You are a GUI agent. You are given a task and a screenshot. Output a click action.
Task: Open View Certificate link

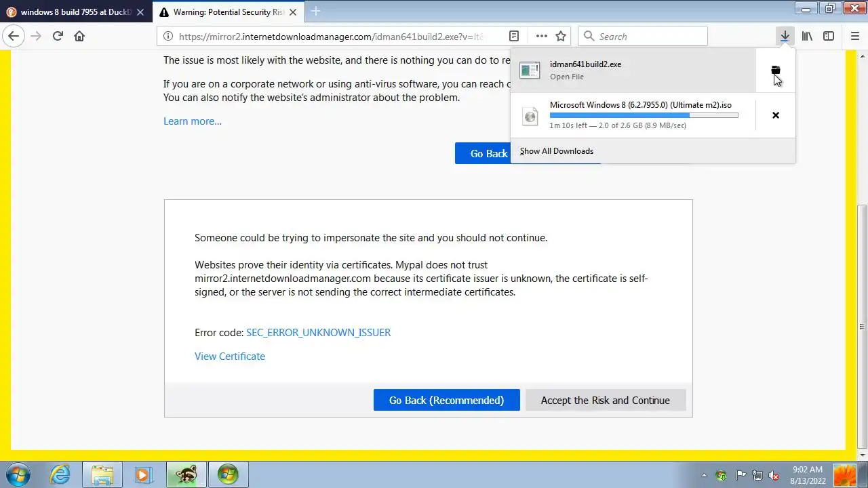pos(230,357)
